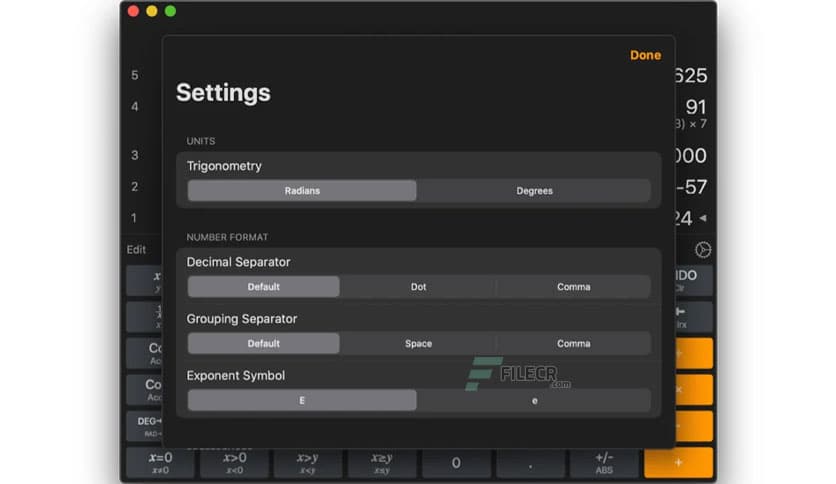This screenshot has height=484, width=836.
Task: Choose Default decimal separator
Action: 263,287
